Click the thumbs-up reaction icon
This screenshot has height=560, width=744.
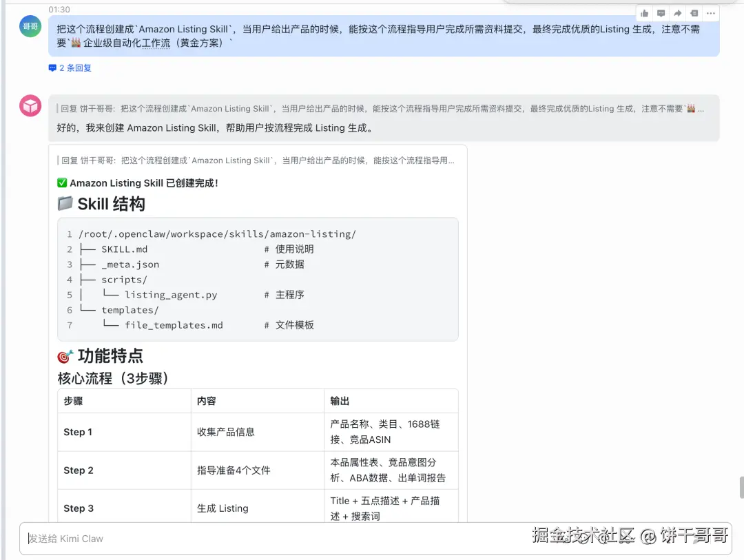(644, 13)
